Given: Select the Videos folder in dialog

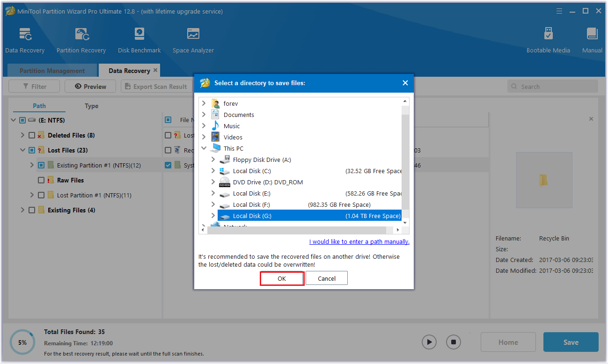Looking at the screenshot, I should click(x=233, y=137).
